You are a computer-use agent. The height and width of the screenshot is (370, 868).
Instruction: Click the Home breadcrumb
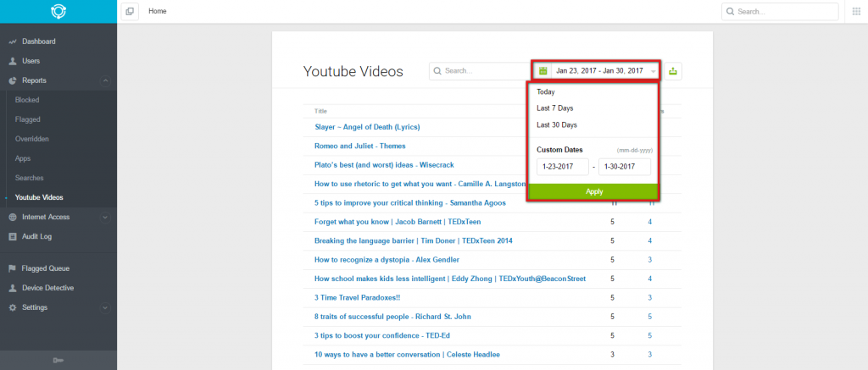(x=157, y=11)
